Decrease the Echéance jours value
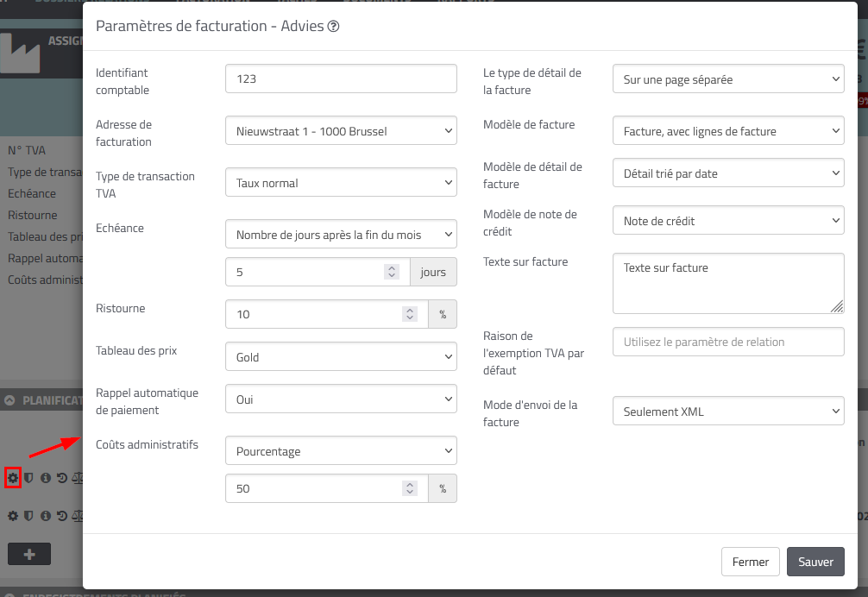Screen dimensions: 868x597 [392, 275]
